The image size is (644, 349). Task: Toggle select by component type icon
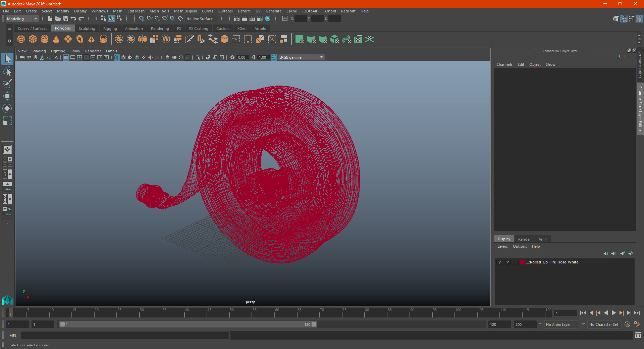[x=119, y=19]
